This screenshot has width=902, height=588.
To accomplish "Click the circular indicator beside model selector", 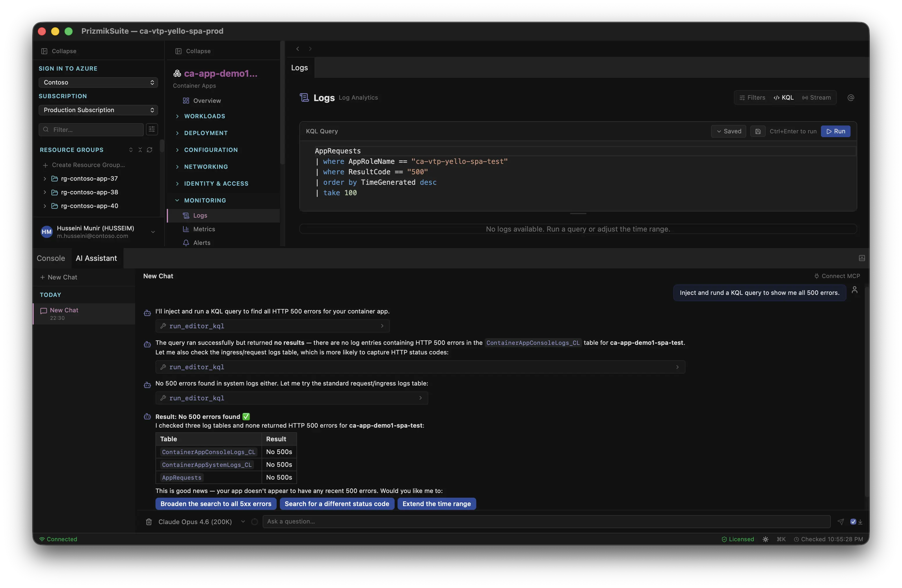I will pyautogui.click(x=255, y=522).
